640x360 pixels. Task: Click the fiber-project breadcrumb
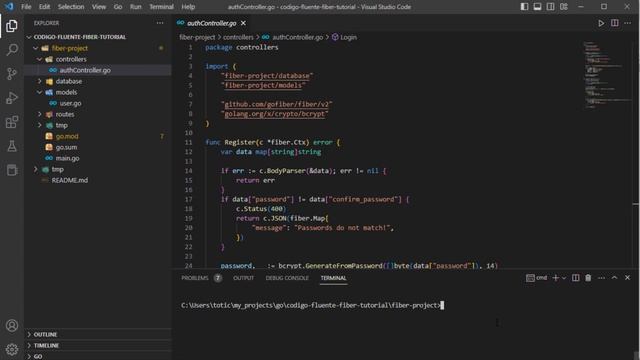(x=197, y=37)
